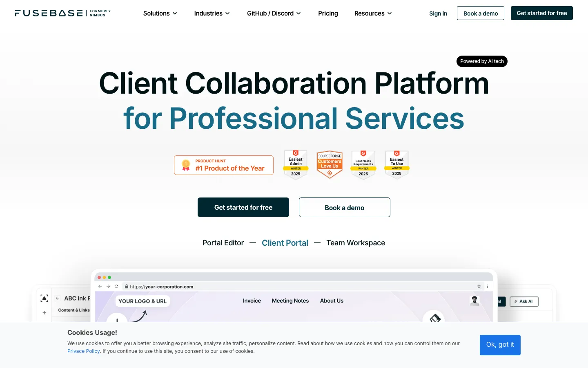
Task: Click the back arrow beside ABC Ink
Action: point(58,298)
